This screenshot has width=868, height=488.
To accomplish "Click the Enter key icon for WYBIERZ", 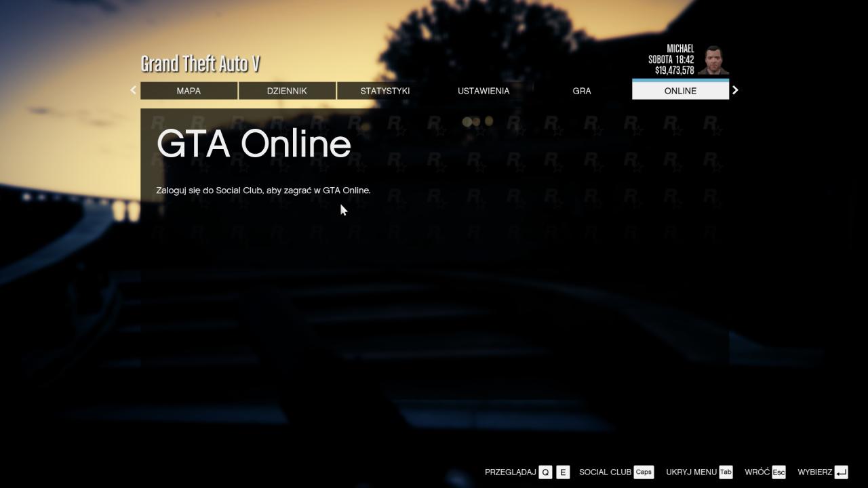I will coord(842,472).
